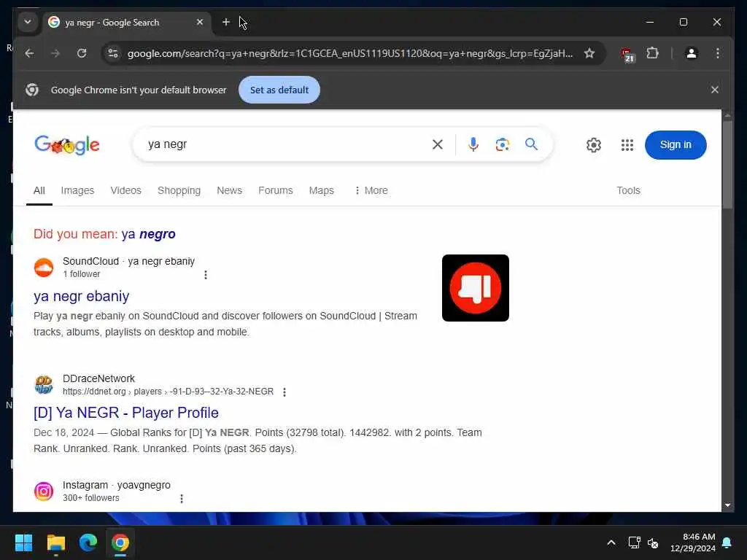This screenshot has width=747, height=560.
Task: Open Google quick settings gear
Action: click(x=594, y=145)
